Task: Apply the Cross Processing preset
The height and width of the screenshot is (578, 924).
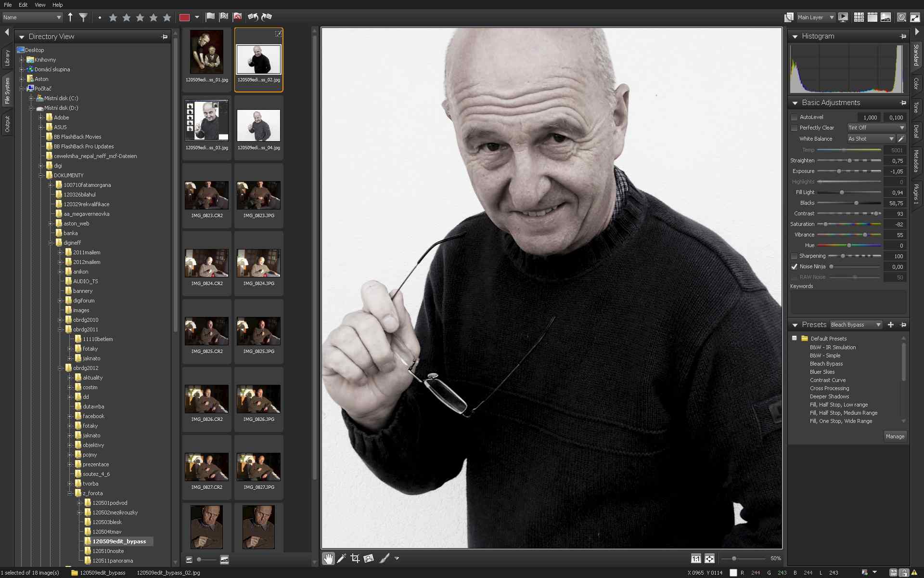Action: pos(829,388)
